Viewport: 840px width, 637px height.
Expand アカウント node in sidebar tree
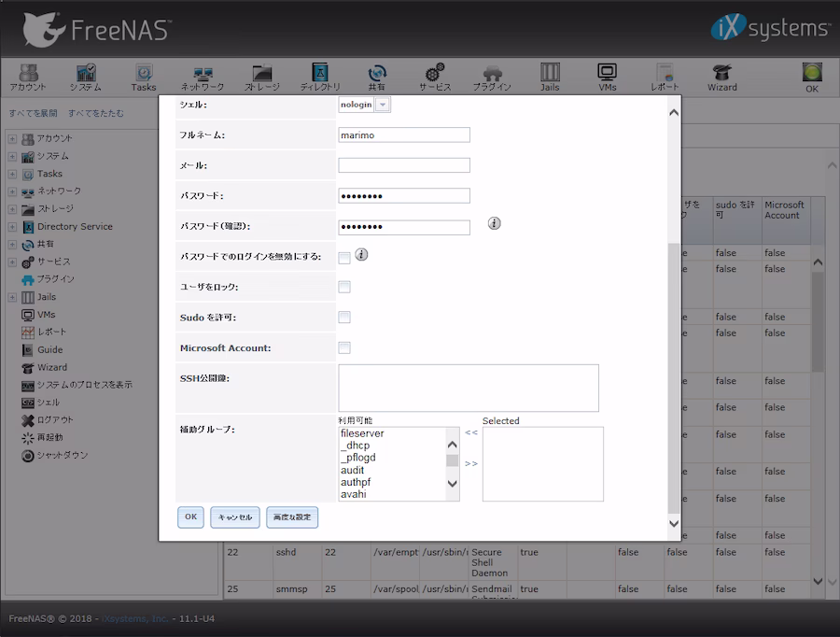click(x=12, y=138)
